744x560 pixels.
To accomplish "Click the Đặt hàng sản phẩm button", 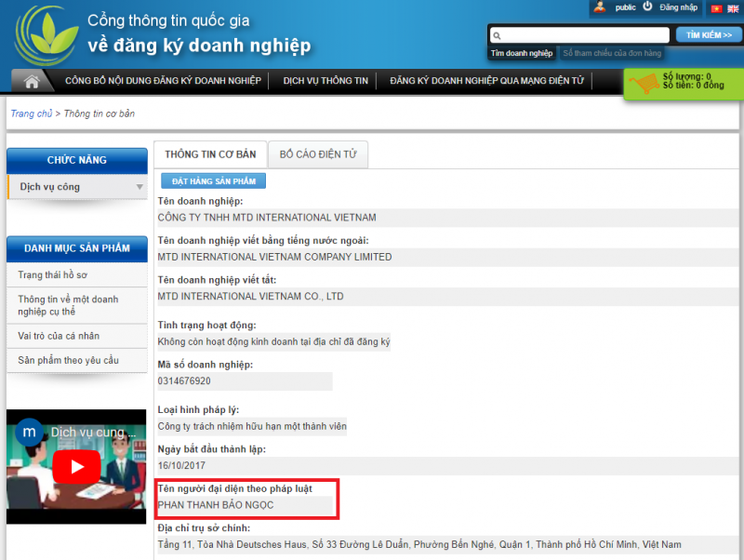I will click(213, 180).
